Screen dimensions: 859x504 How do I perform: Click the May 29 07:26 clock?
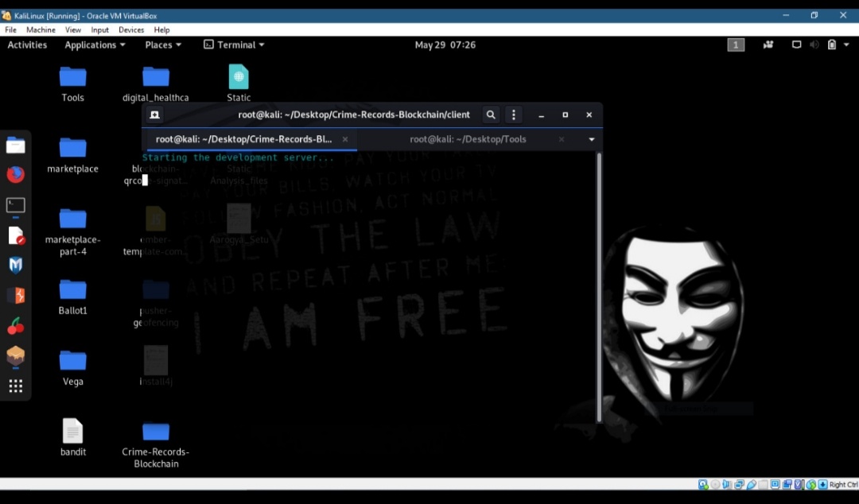tap(445, 45)
